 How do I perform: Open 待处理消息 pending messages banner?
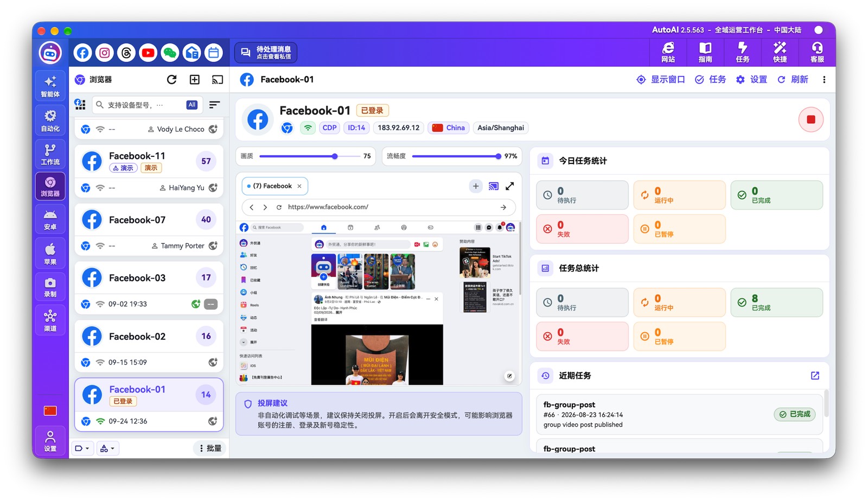click(x=266, y=53)
